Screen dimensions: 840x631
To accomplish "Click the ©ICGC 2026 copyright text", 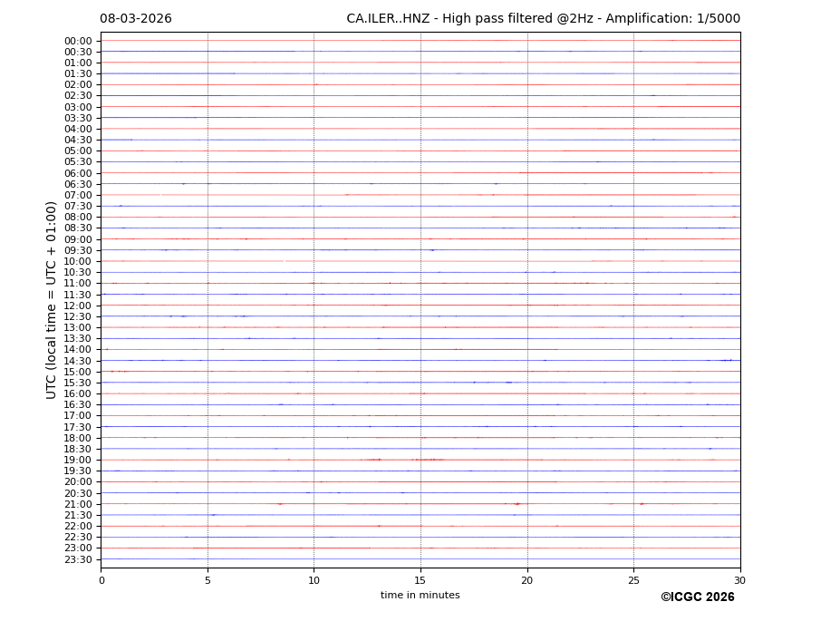I will click(x=697, y=597).
